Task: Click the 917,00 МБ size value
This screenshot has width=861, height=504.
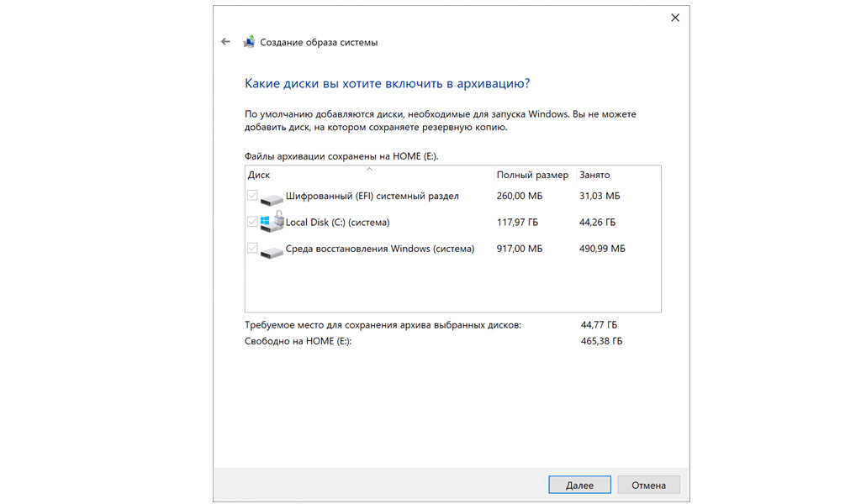Action: [x=520, y=249]
